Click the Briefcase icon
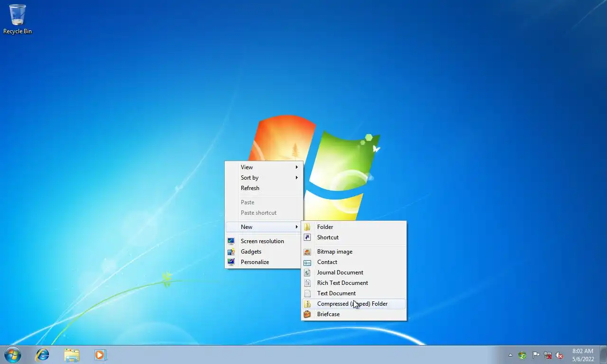The width and height of the screenshot is (607, 364). 307,314
